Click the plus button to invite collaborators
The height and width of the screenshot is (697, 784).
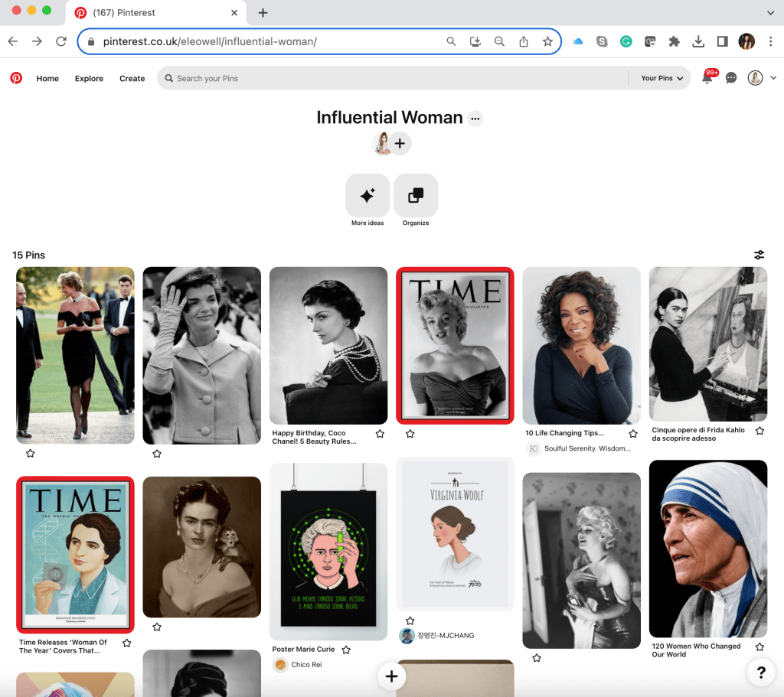(400, 143)
